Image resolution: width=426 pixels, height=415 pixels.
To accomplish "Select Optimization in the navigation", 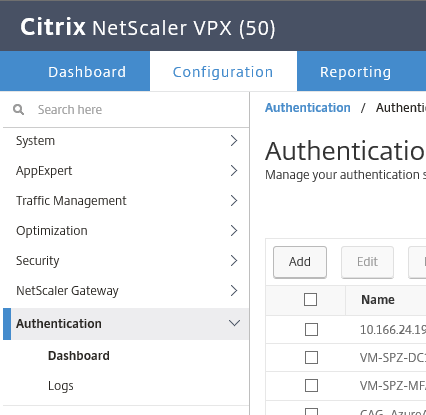I will click(x=52, y=231).
